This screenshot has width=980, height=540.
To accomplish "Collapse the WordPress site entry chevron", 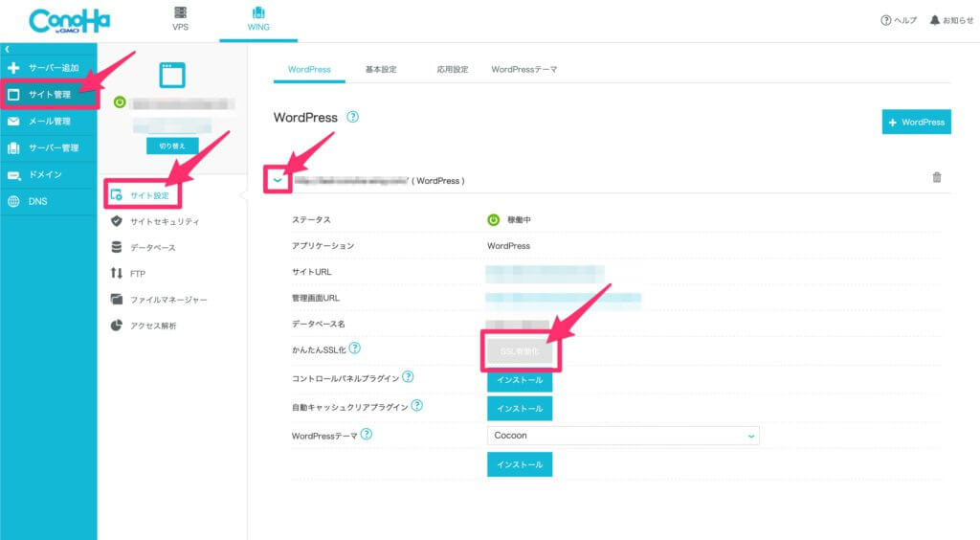I will (x=278, y=180).
